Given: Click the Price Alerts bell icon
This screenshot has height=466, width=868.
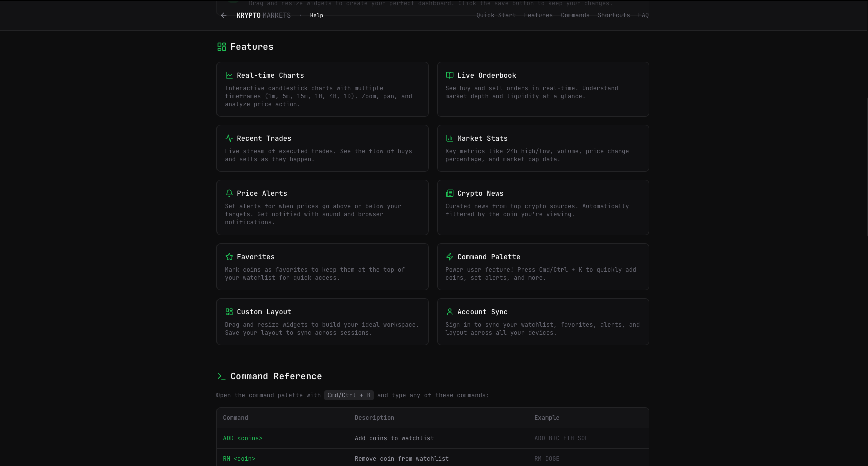Looking at the screenshot, I should pos(229,193).
